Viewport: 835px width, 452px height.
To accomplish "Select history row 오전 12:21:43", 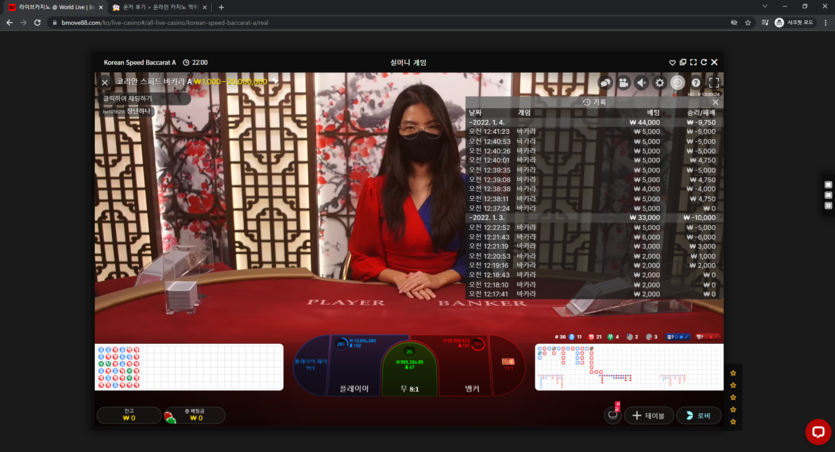I will coord(592,237).
